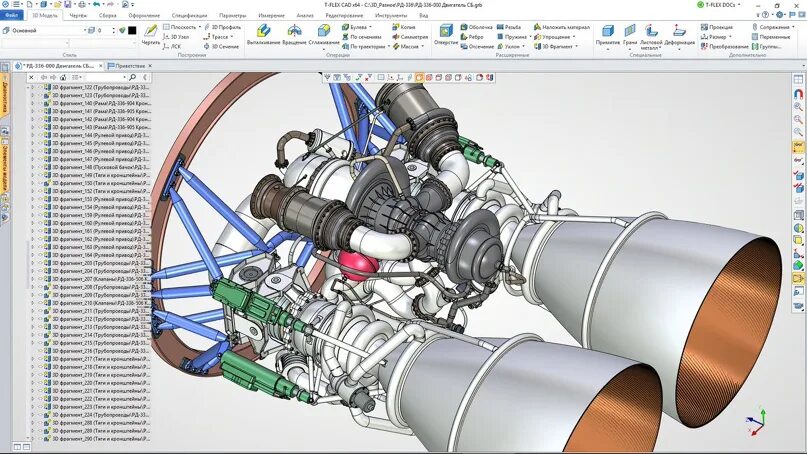Click the 3D Узел node tool
Viewport: 807px width, 454px height.
[176, 37]
